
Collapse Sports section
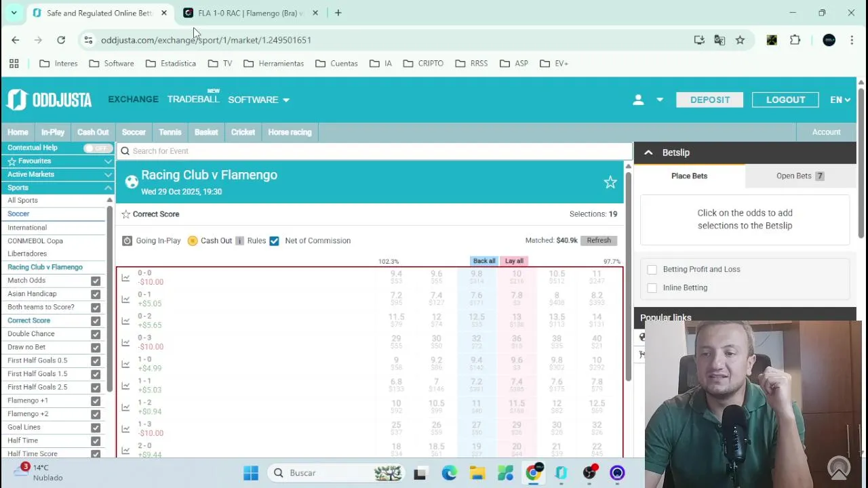point(108,188)
